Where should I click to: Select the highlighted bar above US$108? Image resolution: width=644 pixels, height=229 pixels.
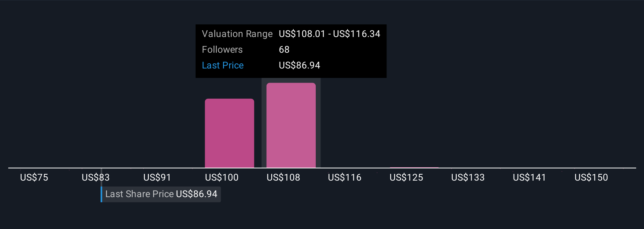coord(291,125)
